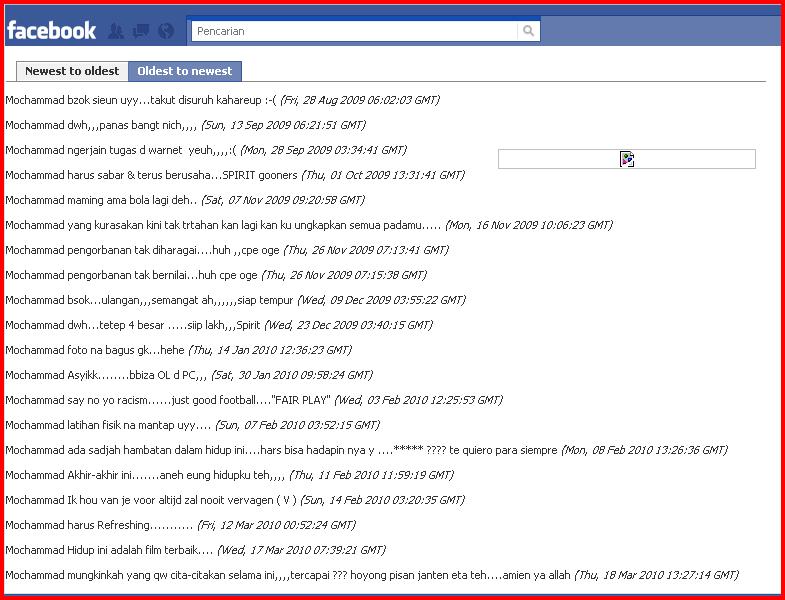Select status 'mungkinkah yang qw cita-citakan'
Image resolution: width=785 pixels, height=600 pixels.
(x=288, y=575)
